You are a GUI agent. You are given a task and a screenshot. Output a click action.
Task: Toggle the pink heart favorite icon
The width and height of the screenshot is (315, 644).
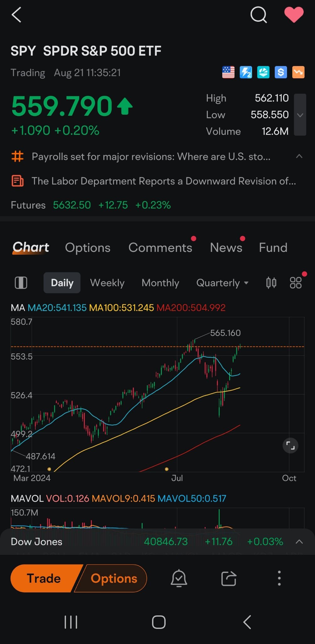pyautogui.click(x=294, y=15)
